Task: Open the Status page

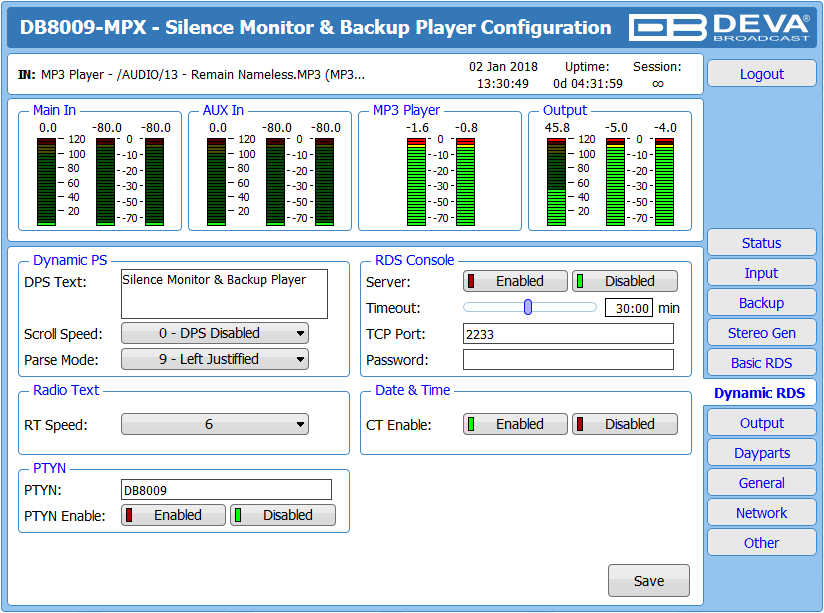Action: pyautogui.click(x=761, y=243)
